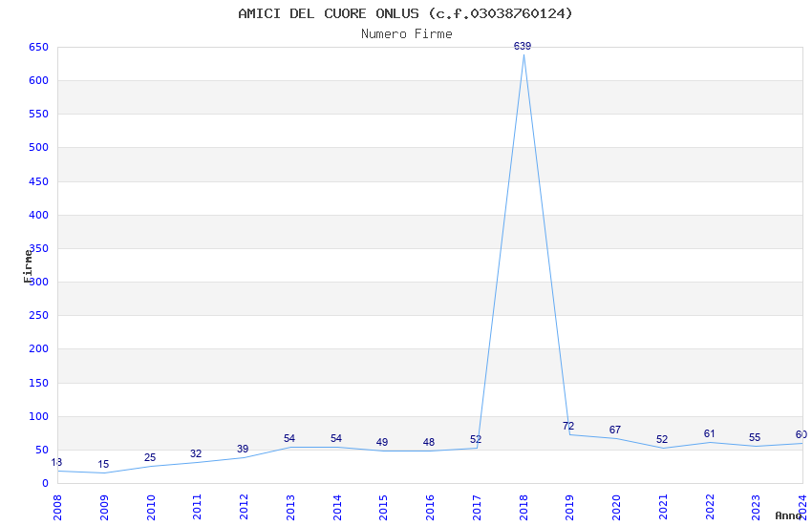Click the 2013 x-axis year label
Image resolution: width=812 pixels, height=525 pixels.
click(x=290, y=506)
